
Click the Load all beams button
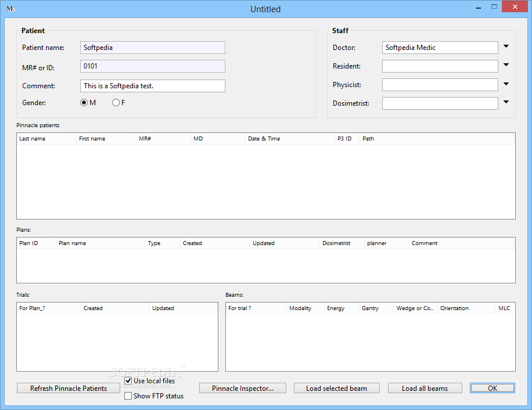click(x=425, y=388)
